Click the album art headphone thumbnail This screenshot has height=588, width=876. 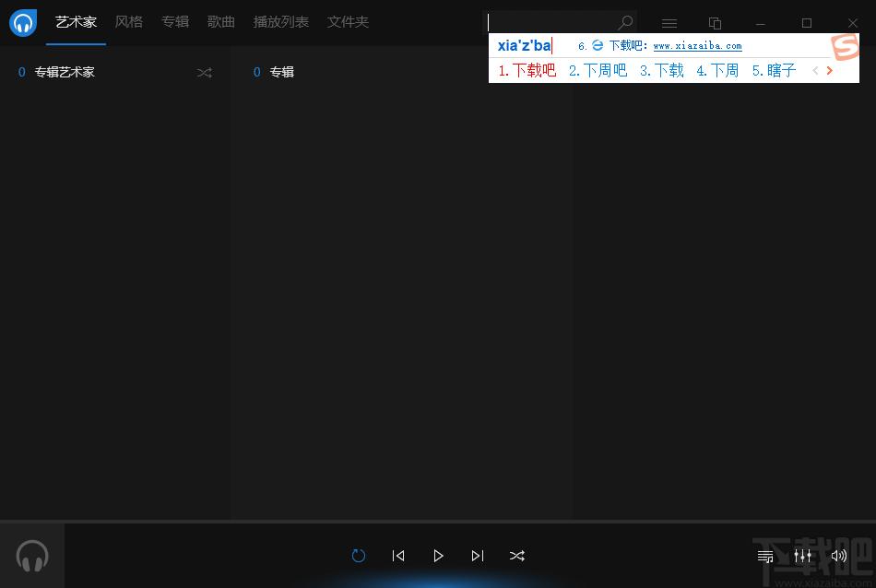point(32,556)
